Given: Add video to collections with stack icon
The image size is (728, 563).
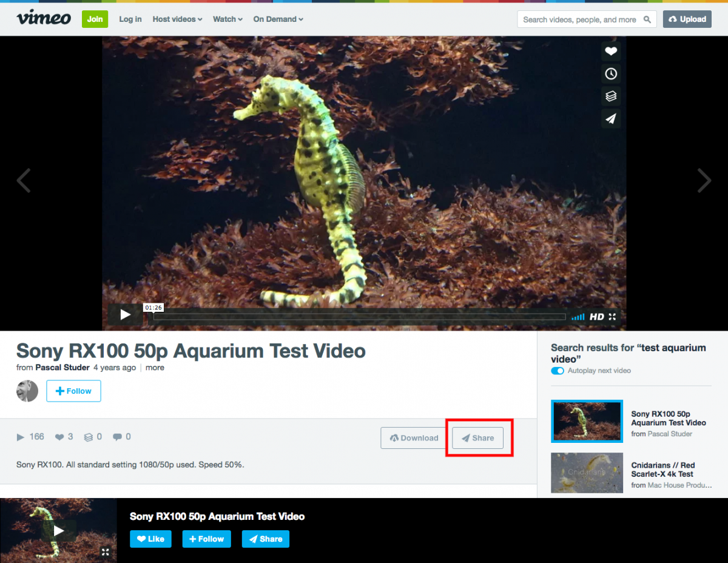Looking at the screenshot, I should (x=611, y=96).
